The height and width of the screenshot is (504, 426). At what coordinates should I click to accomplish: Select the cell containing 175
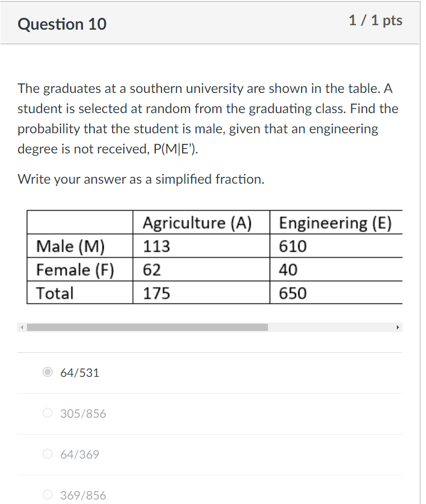(x=148, y=293)
